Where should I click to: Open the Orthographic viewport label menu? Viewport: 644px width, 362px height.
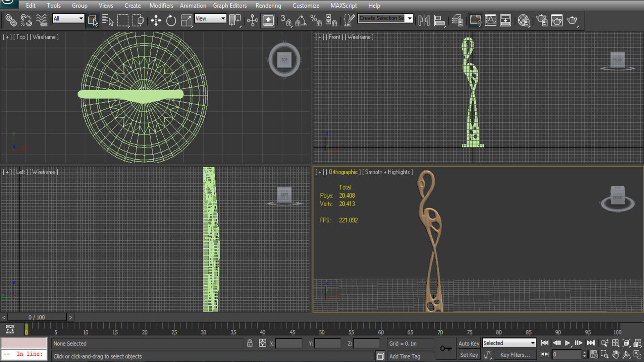343,172
